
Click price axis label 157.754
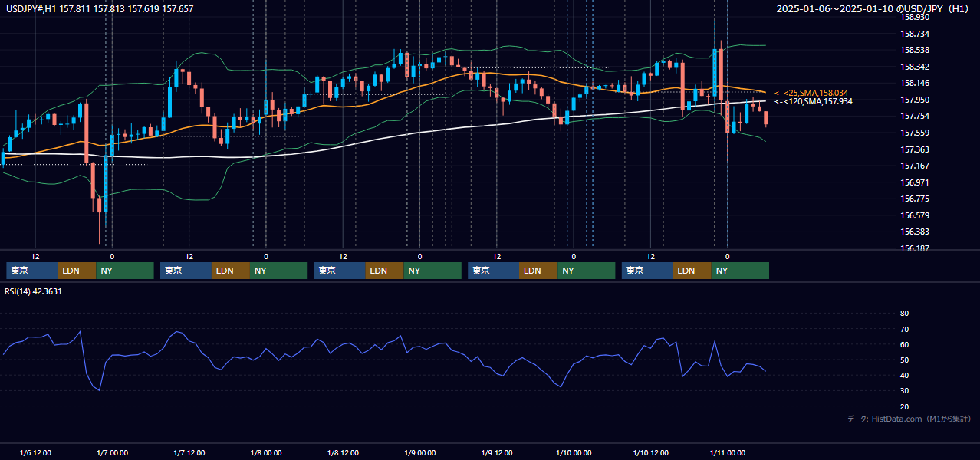click(915, 116)
